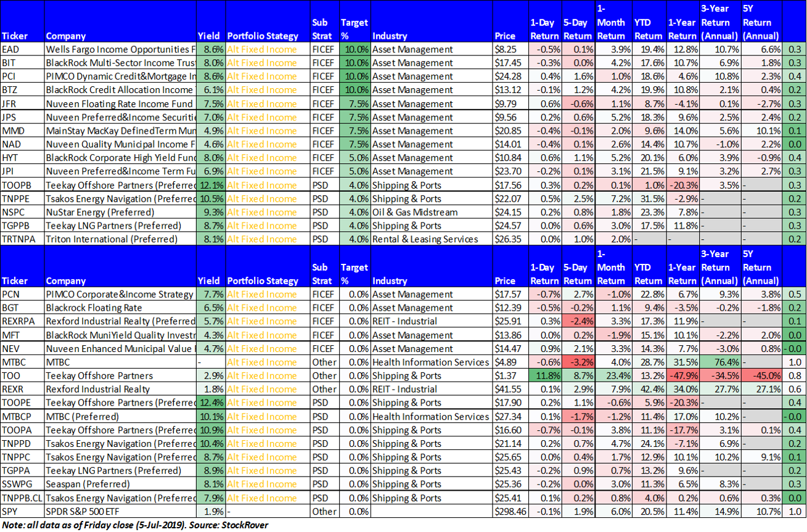Click ticker MTBCP

(22, 416)
